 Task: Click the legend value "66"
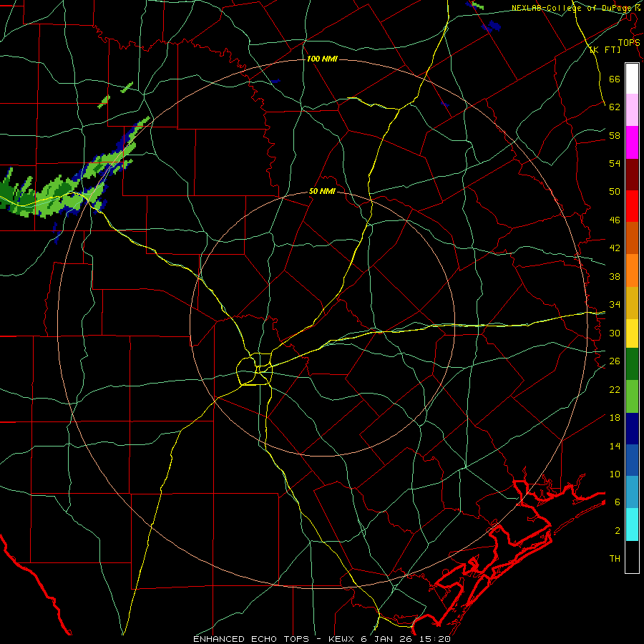pyautogui.click(x=615, y=79)
